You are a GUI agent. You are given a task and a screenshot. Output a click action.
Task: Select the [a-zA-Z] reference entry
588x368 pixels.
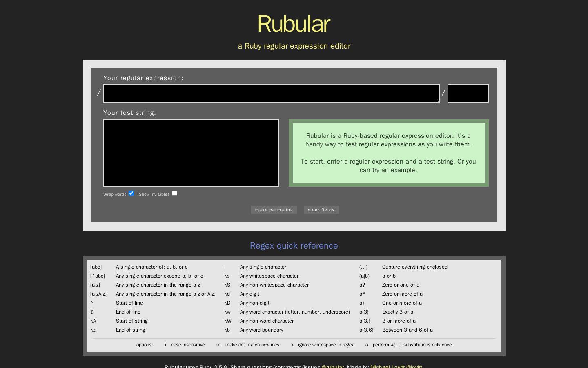click(x=99, y=294)
